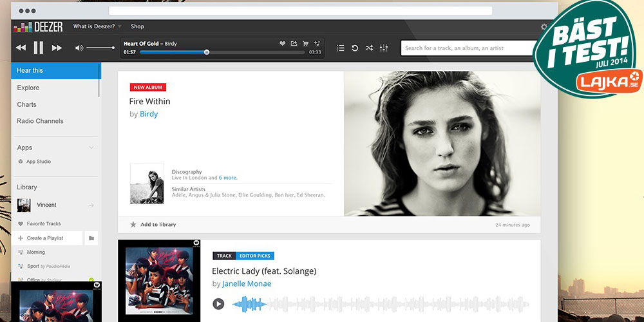The width and height of the screenshot is (644, 322).
Task: Click the browser address bar
Action: coord(300,11)
